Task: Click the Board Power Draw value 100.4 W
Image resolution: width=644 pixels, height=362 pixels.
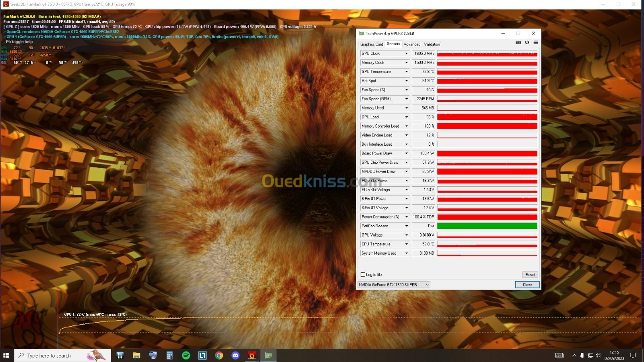Action: (424, 153)
